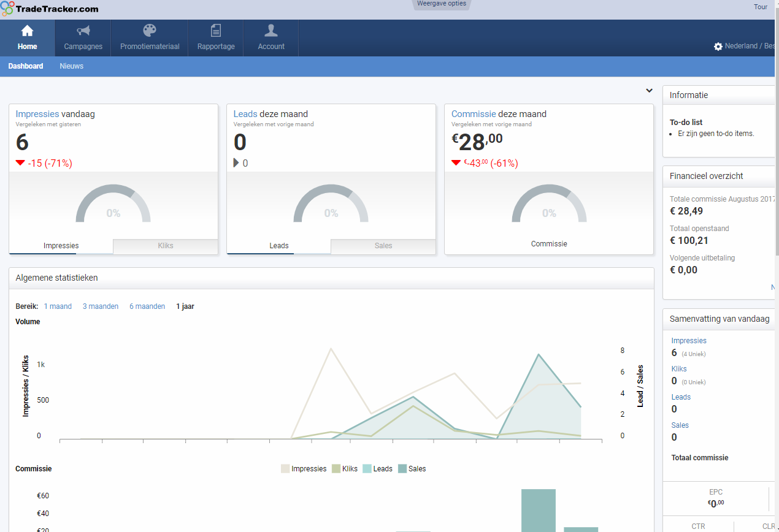Click the € 0,00 Volgende uitbetaling value
The height and width of the screenshot is (532, 779).
(x=683, y=270)
